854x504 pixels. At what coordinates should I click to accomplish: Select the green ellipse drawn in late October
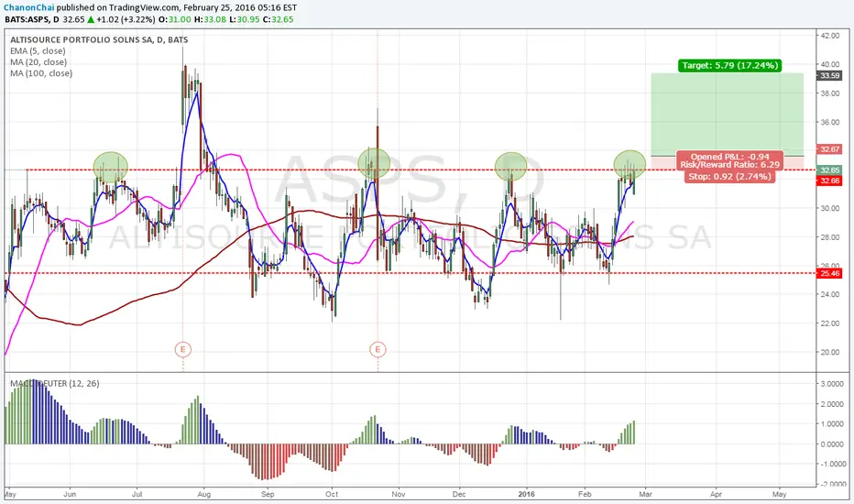click(x=374, y=163)
